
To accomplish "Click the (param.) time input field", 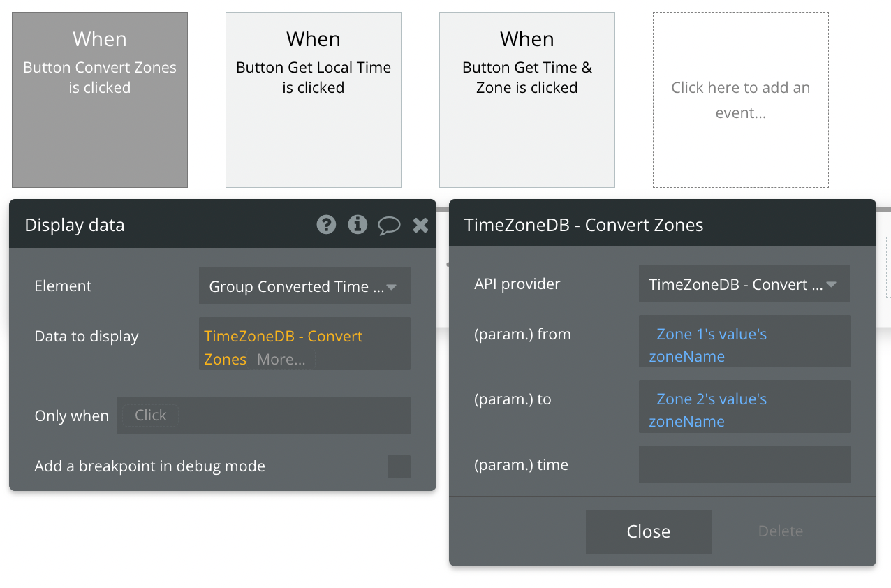I will [x=744, y=464].
